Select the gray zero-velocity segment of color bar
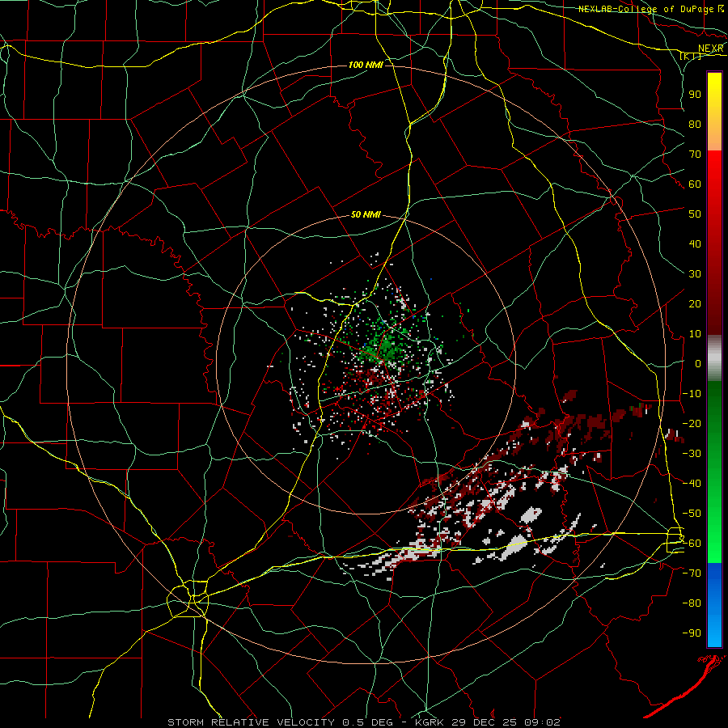 click(714, 358)
